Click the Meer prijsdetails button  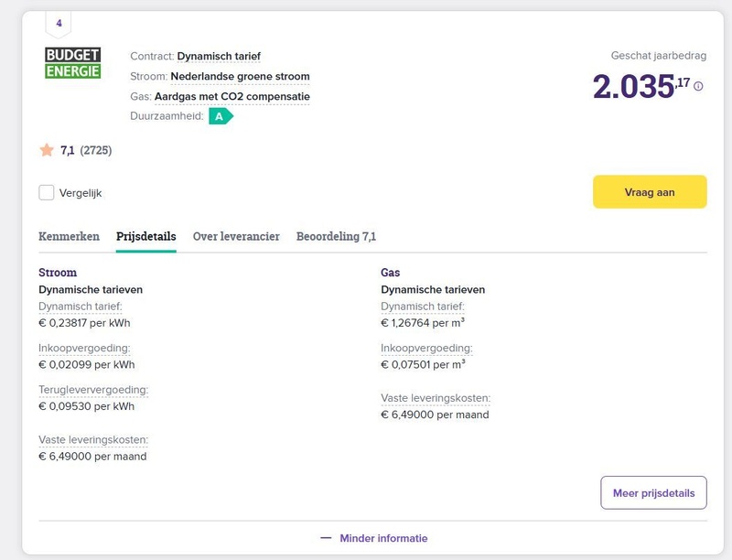(x=653, y=493)
